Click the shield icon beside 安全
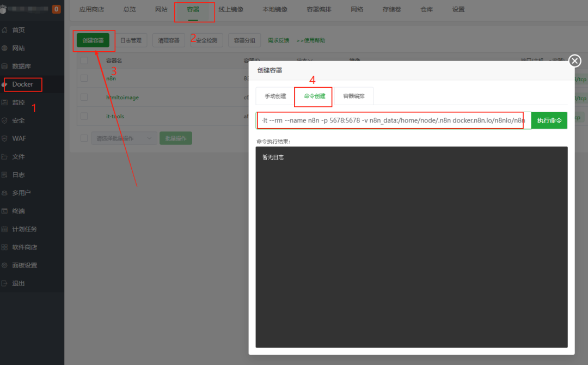The height and width of the screenshot is (365, 588). click(4, 120)
